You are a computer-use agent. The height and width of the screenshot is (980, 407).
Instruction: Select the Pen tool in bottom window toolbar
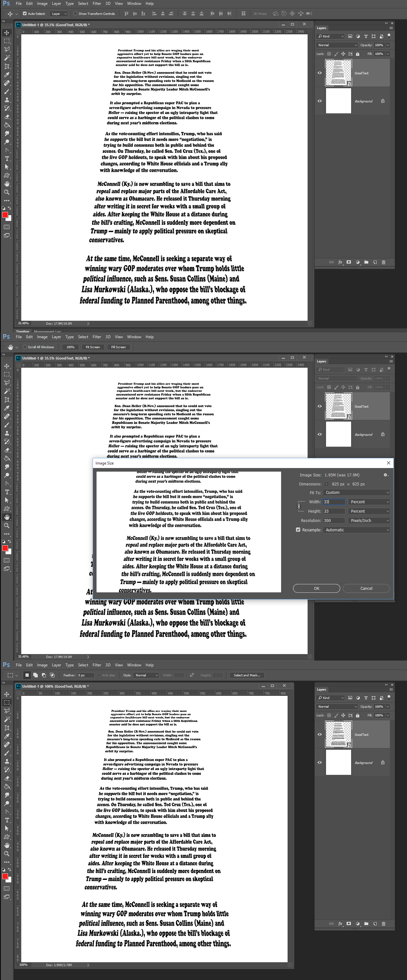[x=7, y=811]
